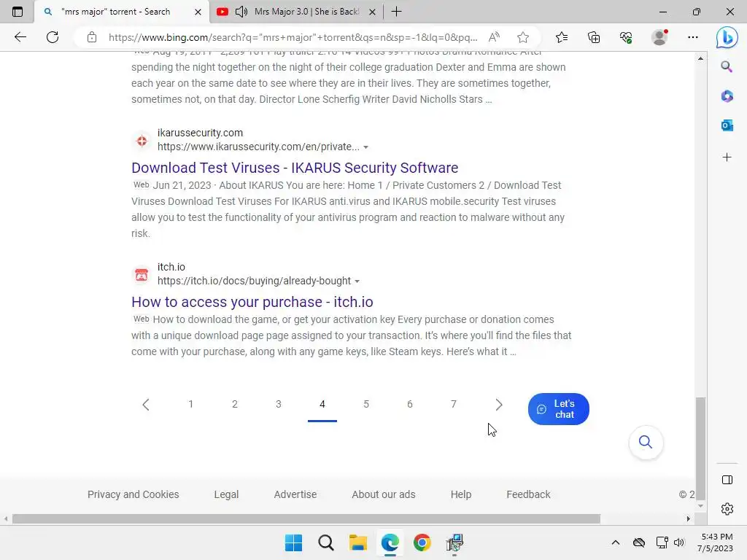Image resolution: width=747 pixels, height=560 pixels.
Task: Click the scroll up arrow
Action: pyautogui.click(x=700, y=58)
